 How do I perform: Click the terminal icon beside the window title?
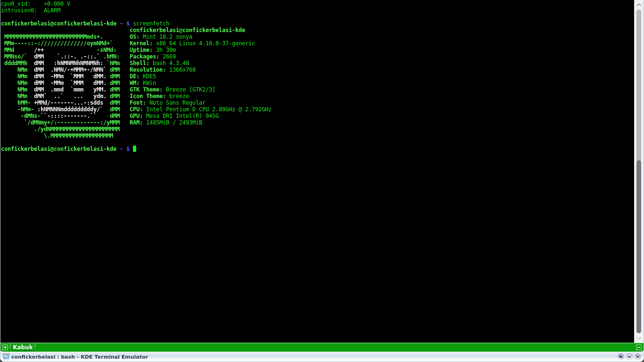pos(6,357)
